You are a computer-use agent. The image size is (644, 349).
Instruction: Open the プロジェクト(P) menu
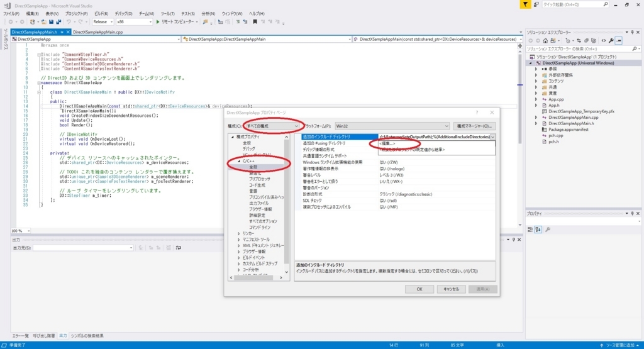[76, 14]
